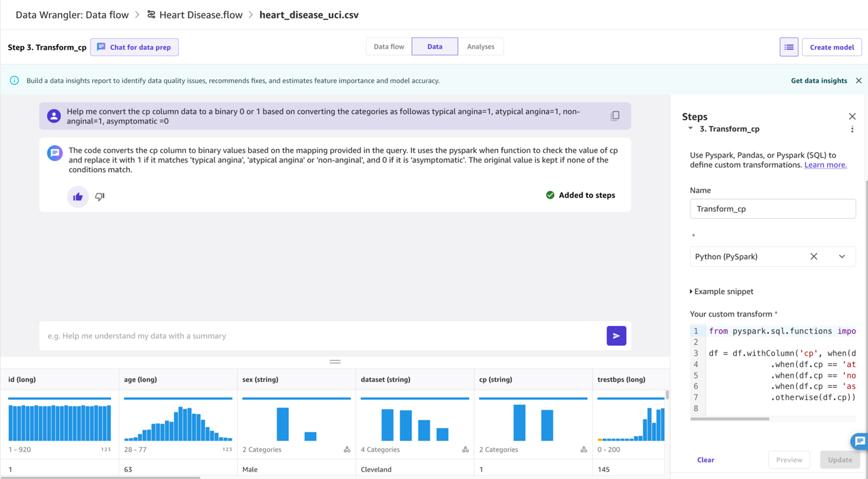Click the Update button
The image size is (868, 479).
840,460
